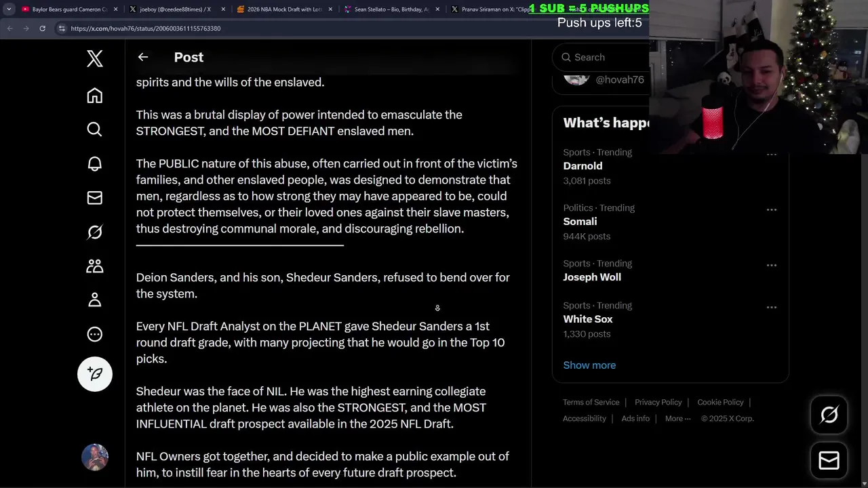868x488 pixels.
Task: Open the Joseph Woll trending topic
Action: pyautogui.click(x=592, y=277)
